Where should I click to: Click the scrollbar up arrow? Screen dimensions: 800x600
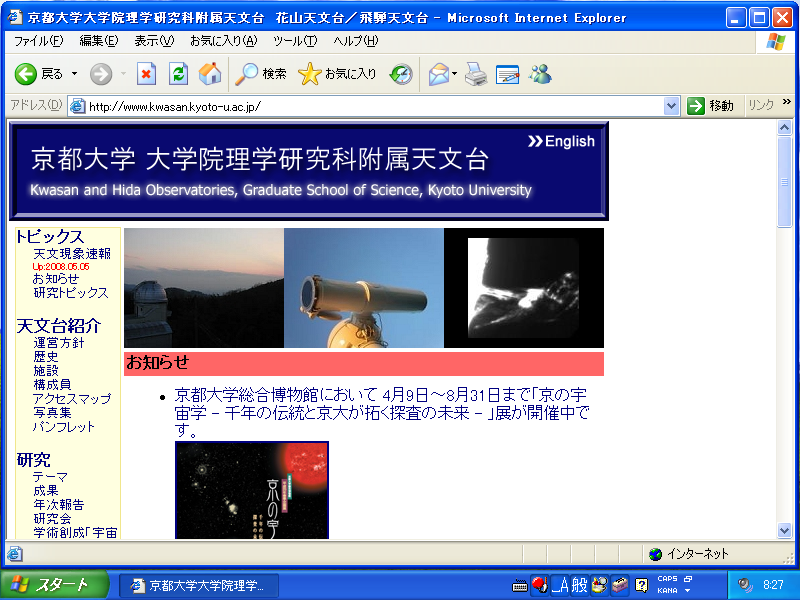[x=784, y=128]
